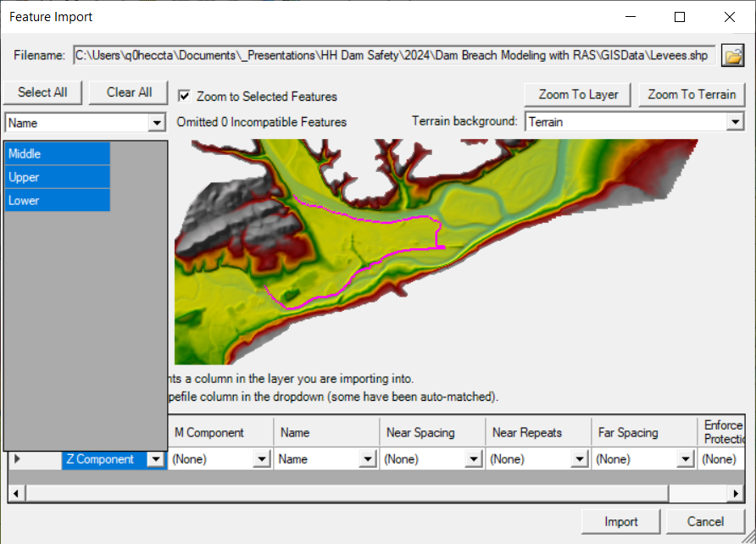Open the Enforce Protection column dropdown

click(720, 459)
